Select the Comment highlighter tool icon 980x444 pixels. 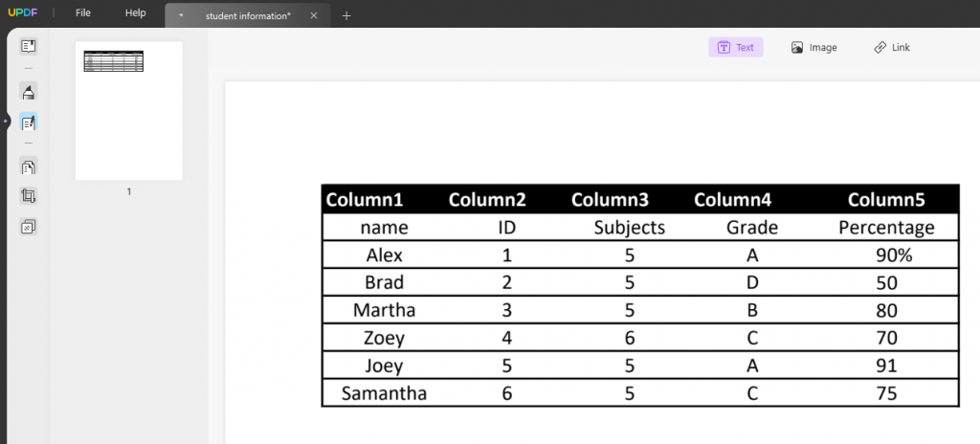[28, 93]
